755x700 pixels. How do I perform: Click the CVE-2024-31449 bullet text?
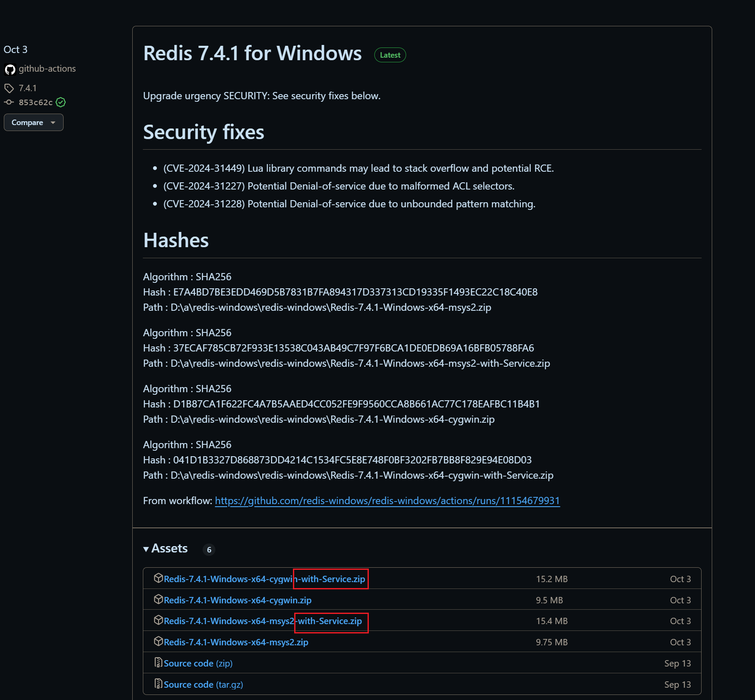tap(359, 168)
